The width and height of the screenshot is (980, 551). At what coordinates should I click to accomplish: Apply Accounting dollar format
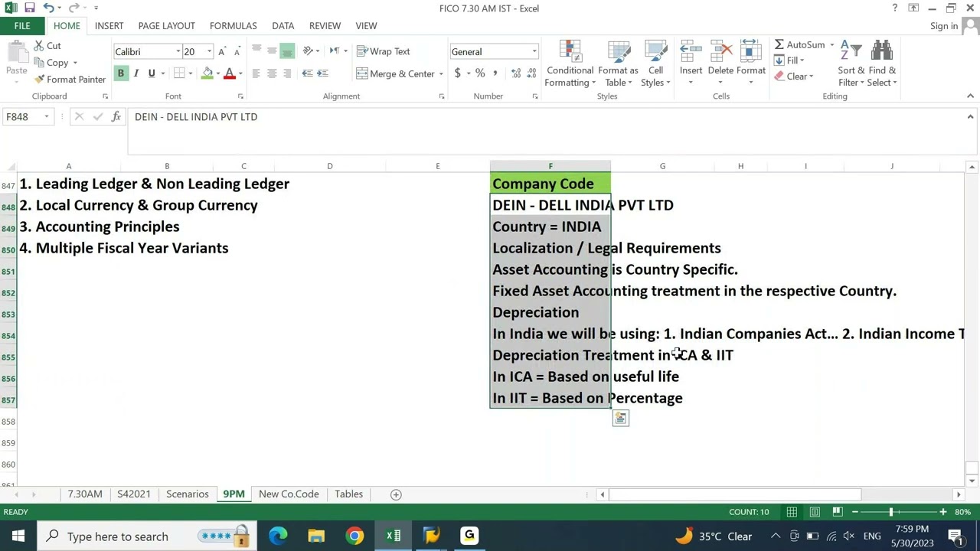tap(458, 73)
